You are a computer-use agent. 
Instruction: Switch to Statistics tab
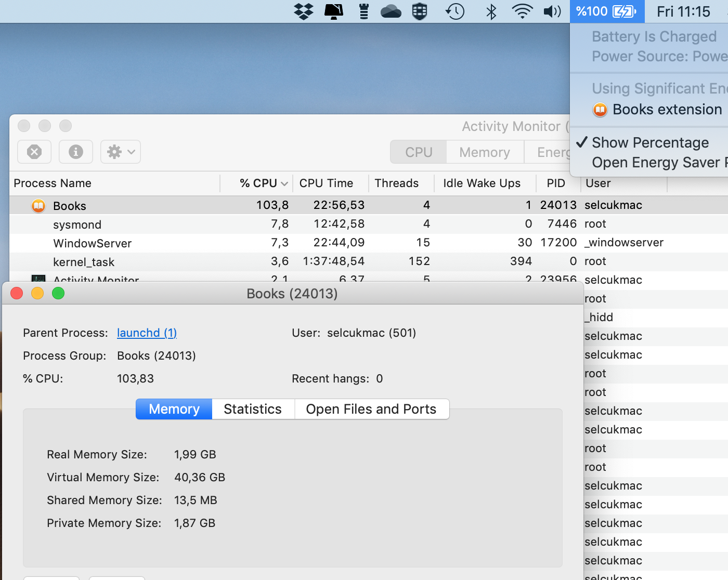tap(253, 409)
